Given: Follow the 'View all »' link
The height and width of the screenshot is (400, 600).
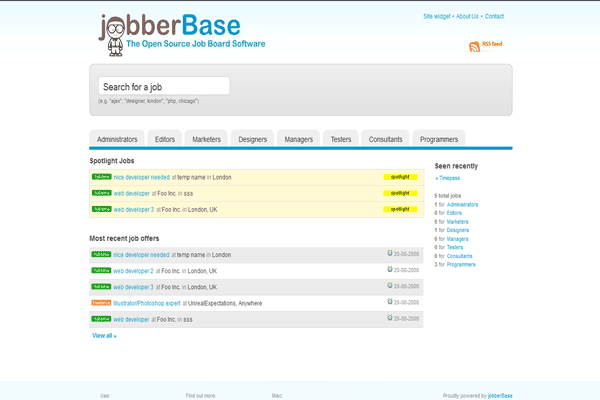Looking at the screenshot, I should pos(104,336).
